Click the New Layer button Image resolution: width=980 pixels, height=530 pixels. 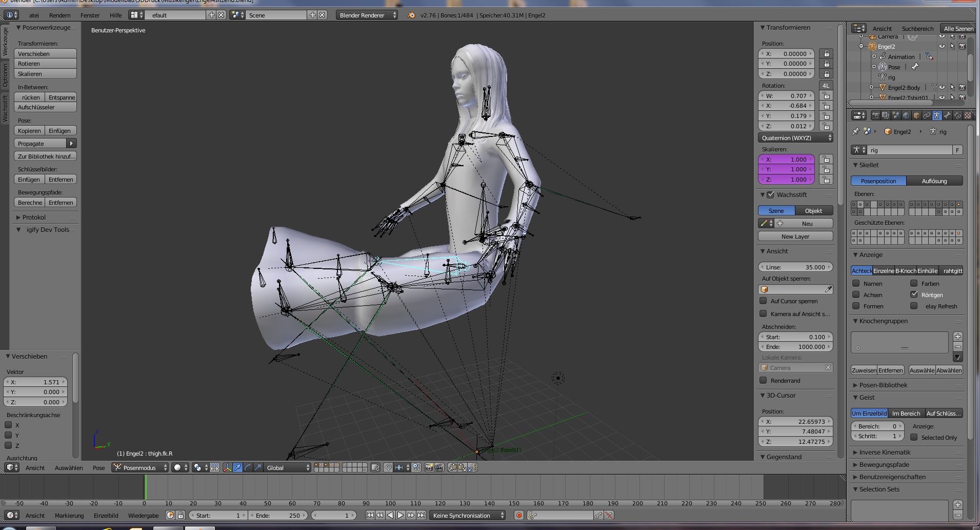(x=795, y=236)
